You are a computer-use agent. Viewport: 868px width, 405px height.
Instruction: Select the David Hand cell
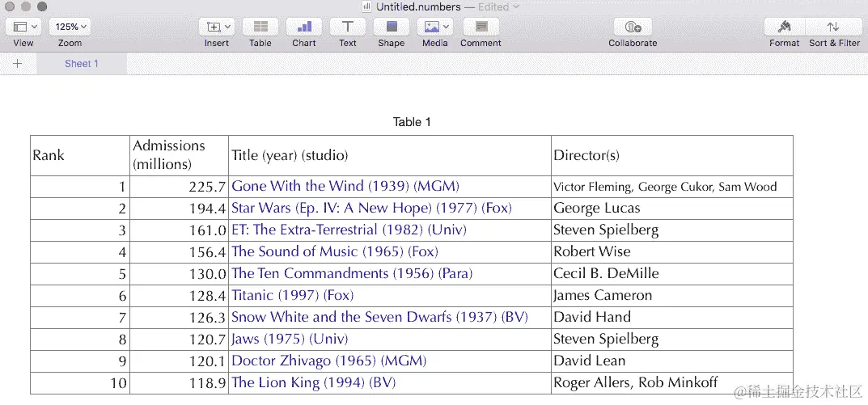click(x=672, y=318)
